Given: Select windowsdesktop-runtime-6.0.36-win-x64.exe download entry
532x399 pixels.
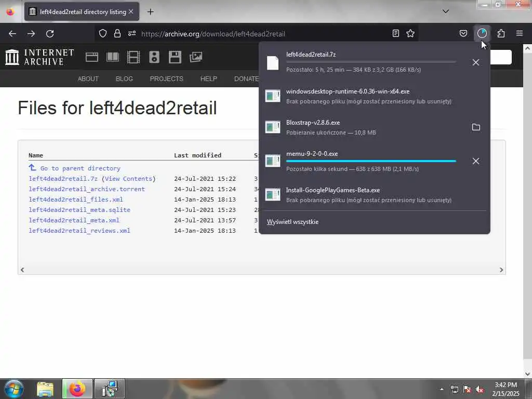Looking at the screenshot, I should (374, 96).
